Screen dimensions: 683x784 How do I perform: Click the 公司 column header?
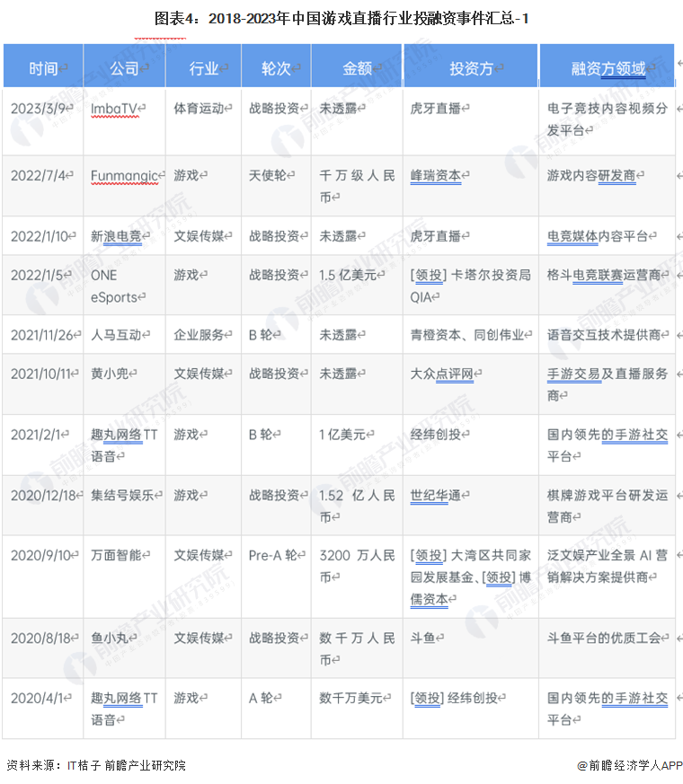[x=125, y=67]
